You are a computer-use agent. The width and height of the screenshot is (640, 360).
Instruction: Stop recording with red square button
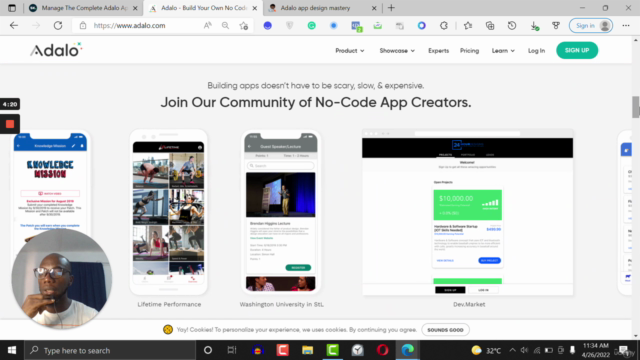(10, 124)
